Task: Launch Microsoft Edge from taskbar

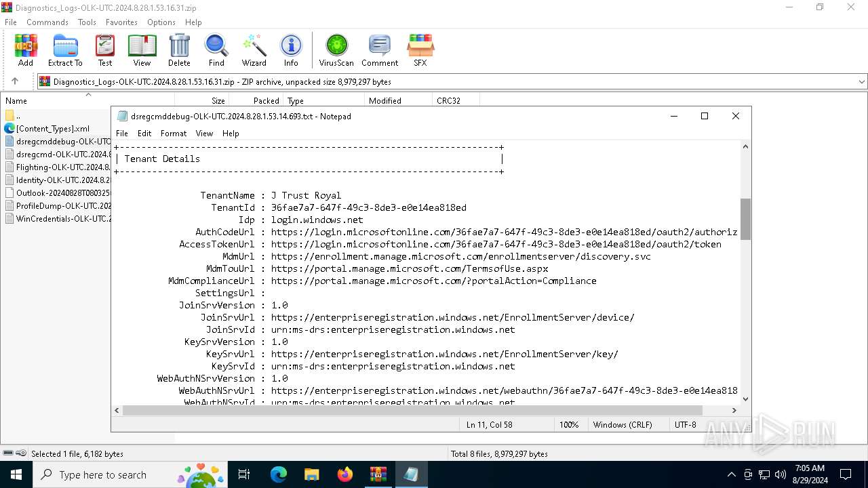Action: pyautogui.click(x=279, y=474)
